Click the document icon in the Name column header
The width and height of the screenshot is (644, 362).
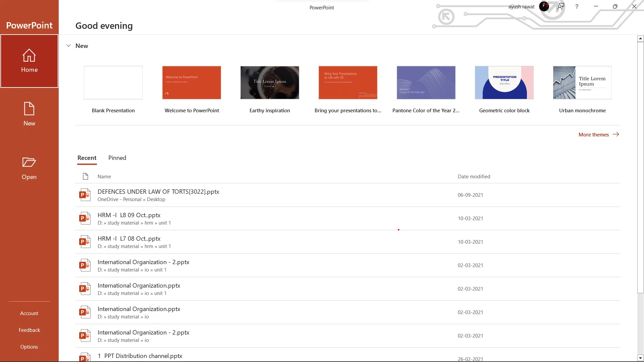86,176
